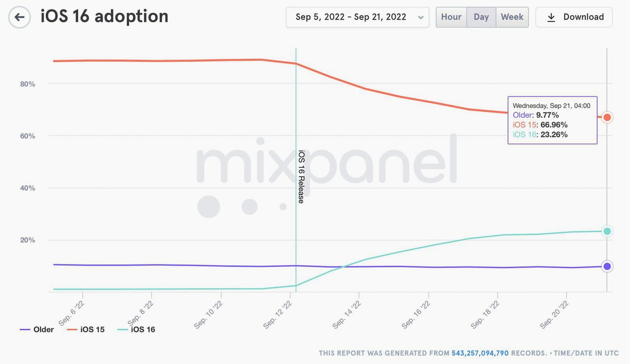
Task: Click the purple Older legend line swatch
Action: (x=25, y=329)
